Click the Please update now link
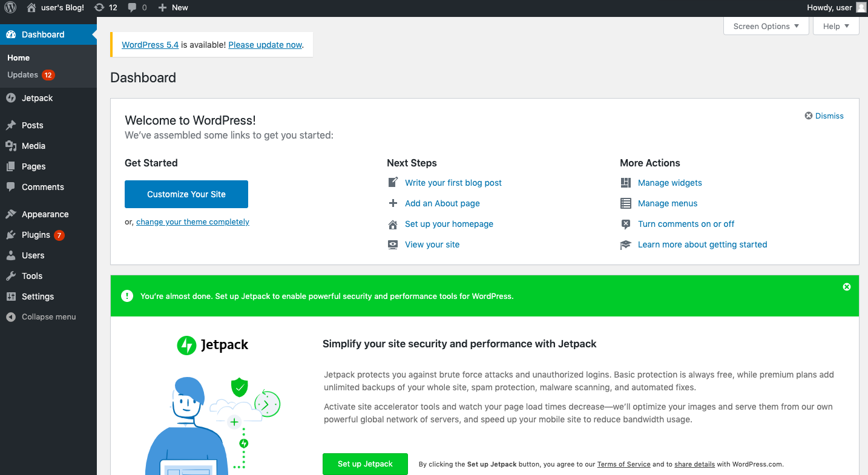This screenshot has height=475, width=868. (x=265, y=45)
